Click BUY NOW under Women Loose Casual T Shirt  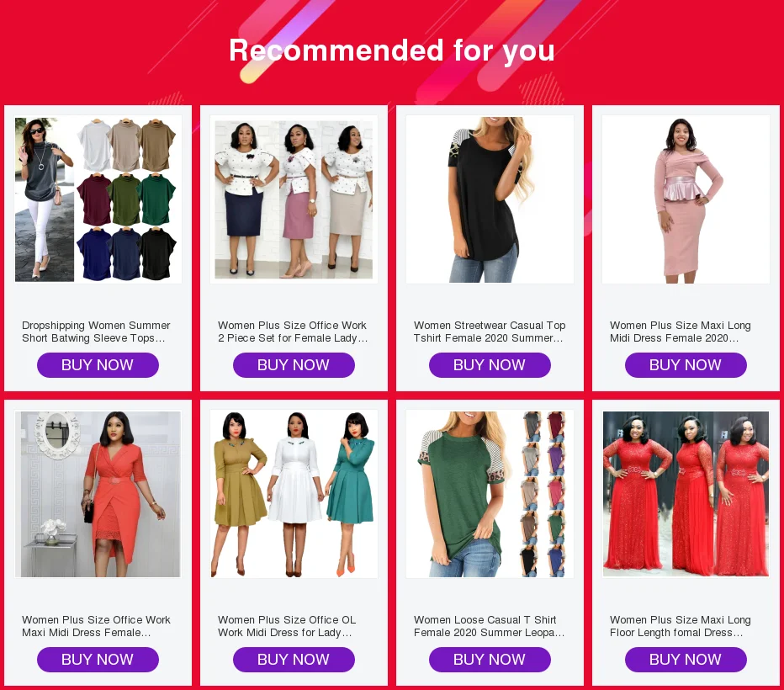coord(490,660)
